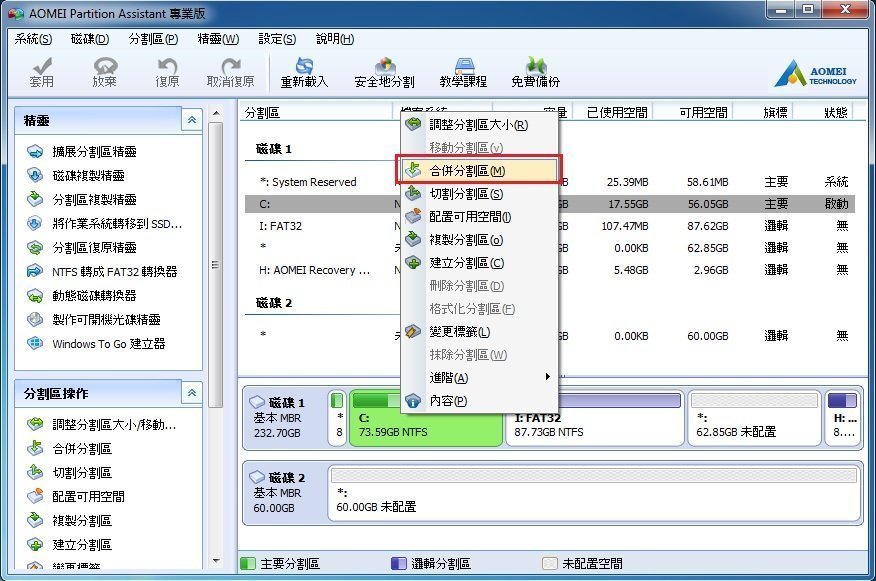Screen dimensions: 876x581
Task: Choose 調整分割區大小(R) in context menu
Action: pos(479,125)
